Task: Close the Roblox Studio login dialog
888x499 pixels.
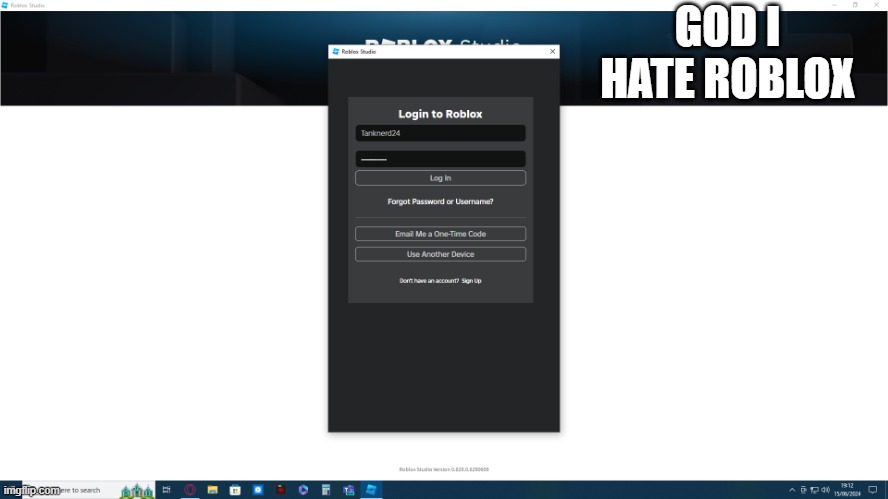Action: coord(553,52)
